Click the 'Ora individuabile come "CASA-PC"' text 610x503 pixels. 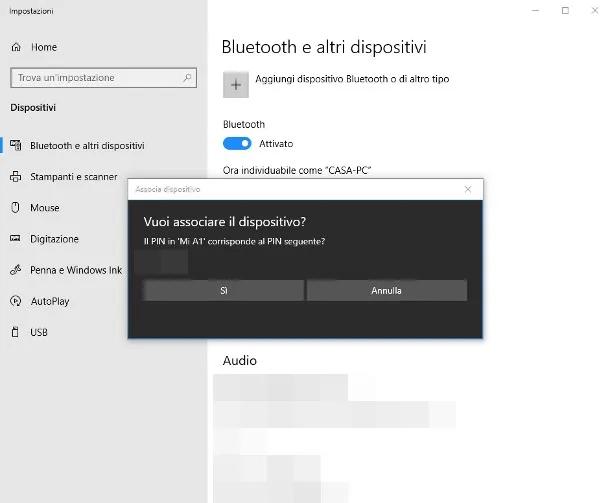297,170
